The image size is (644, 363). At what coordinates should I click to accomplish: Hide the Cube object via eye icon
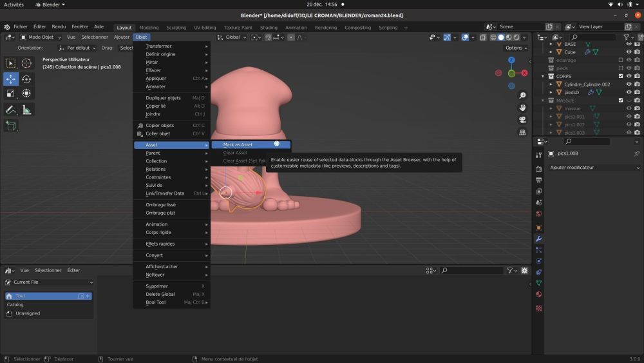pyautogui.click(x=629, y=52)
